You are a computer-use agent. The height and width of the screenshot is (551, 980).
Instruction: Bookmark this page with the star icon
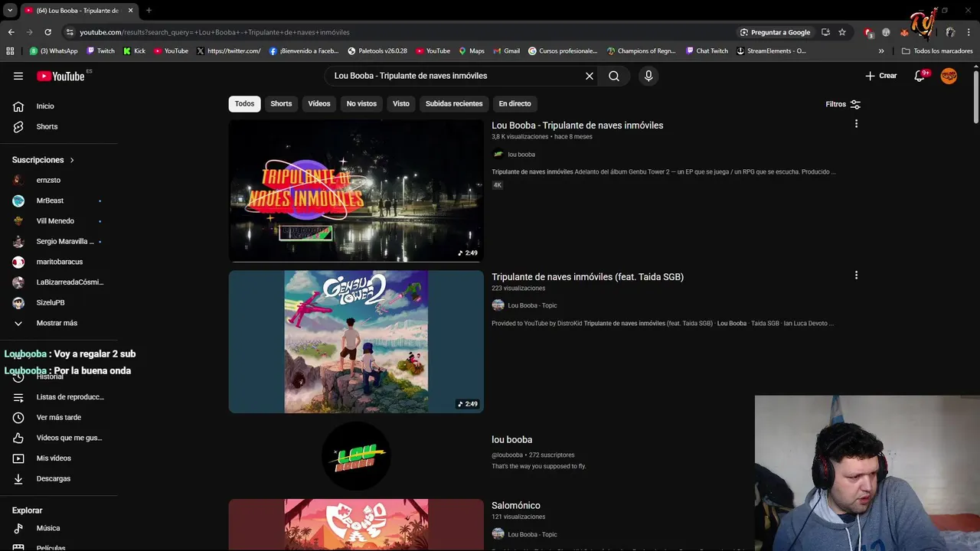click(x=842, y=32)
